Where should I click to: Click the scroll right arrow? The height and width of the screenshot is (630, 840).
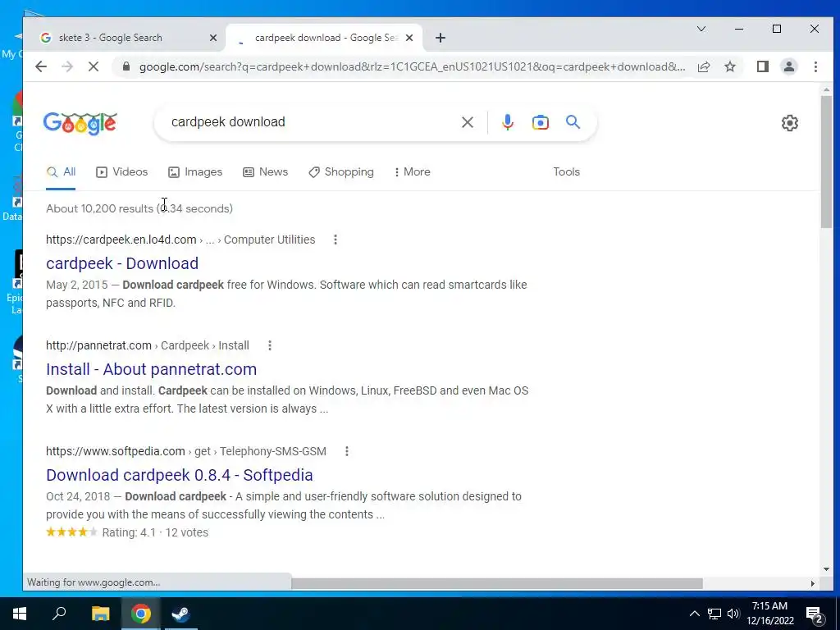tap(813, 583)
